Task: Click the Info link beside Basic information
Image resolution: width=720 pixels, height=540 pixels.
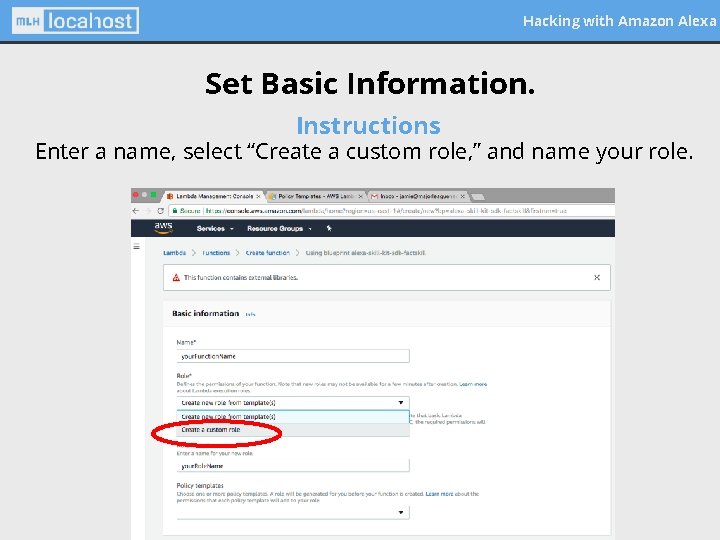Action: pos(250,315)
